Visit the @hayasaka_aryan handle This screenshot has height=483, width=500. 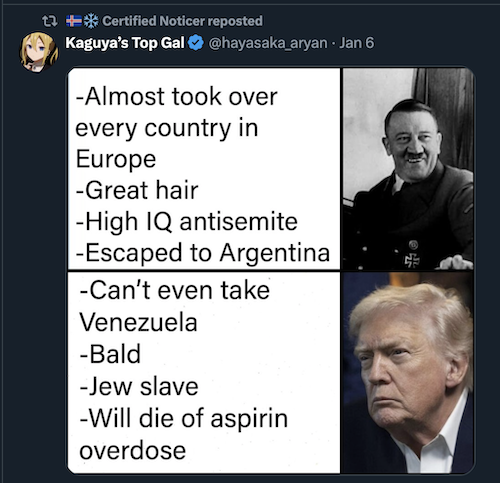pos(268,43)
